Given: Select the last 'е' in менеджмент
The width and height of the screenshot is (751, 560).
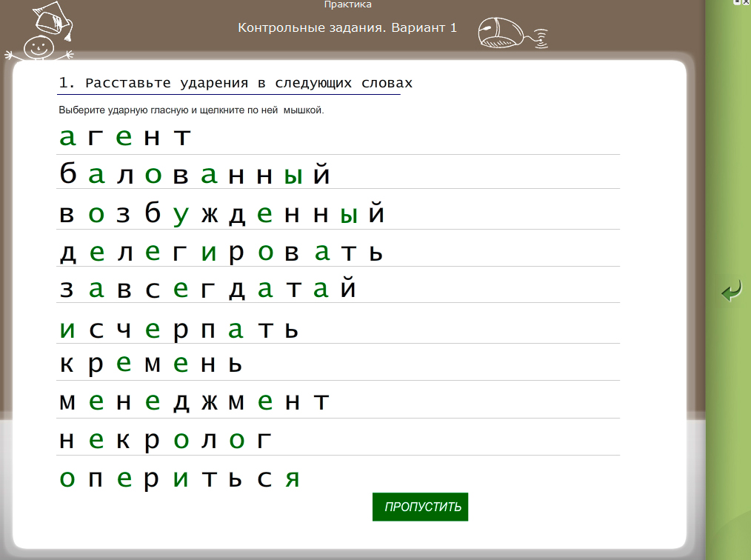Looking at the screenshot, I should tap(265, 403).
